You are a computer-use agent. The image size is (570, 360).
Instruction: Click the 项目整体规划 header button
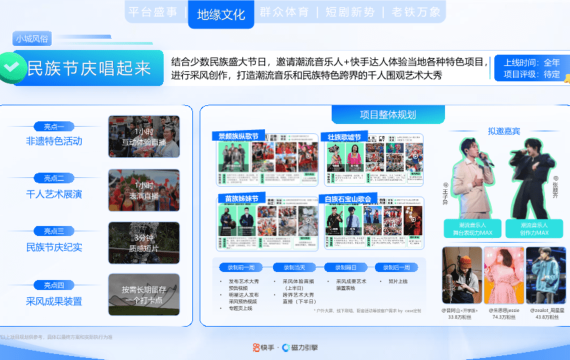click(x=388, y=115)
